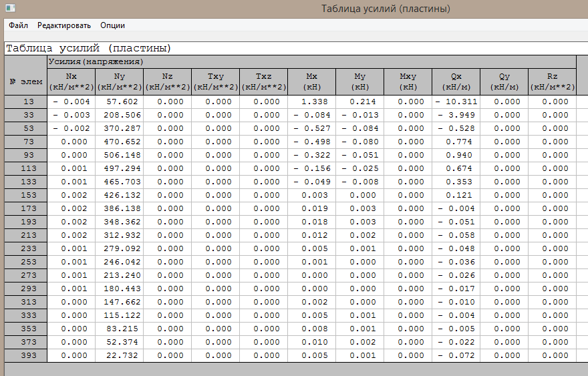Select row header for element 73
Viewport: 588px width, 376px height.
click(26, 142)
